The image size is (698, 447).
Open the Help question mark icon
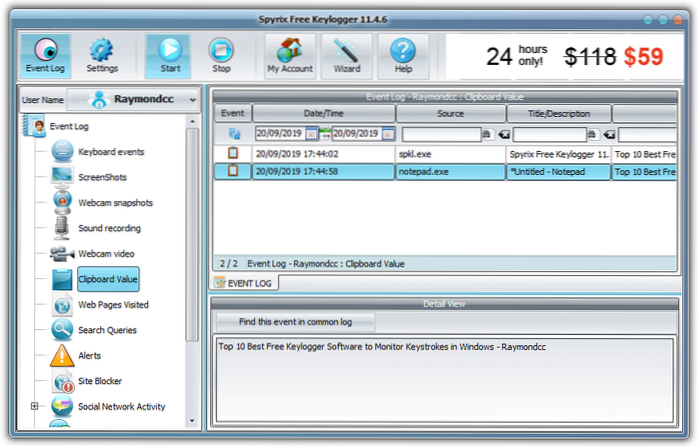(x=402, y=55)
